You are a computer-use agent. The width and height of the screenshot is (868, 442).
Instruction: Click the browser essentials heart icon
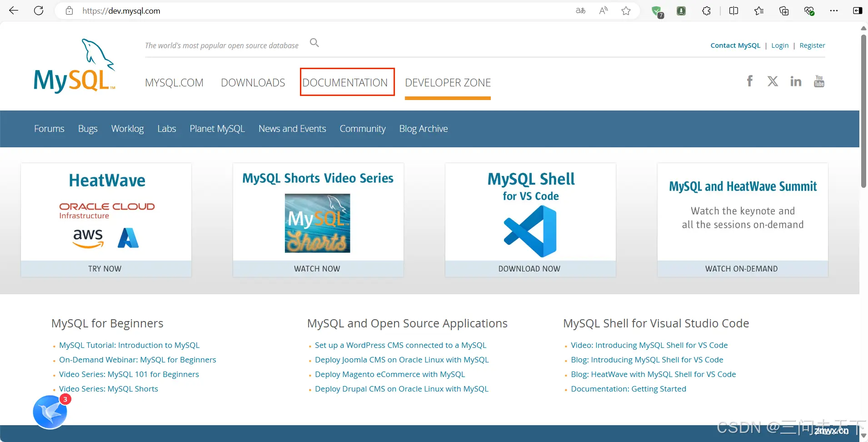(x=809, y=10)
